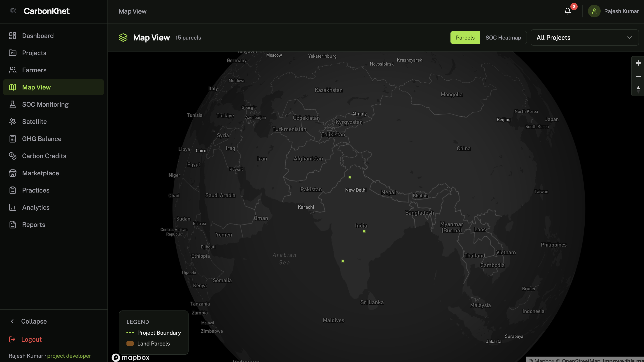This screenshot has height=362, width=644.
Task: Open GHG Balance page
Action: point(54,139)
